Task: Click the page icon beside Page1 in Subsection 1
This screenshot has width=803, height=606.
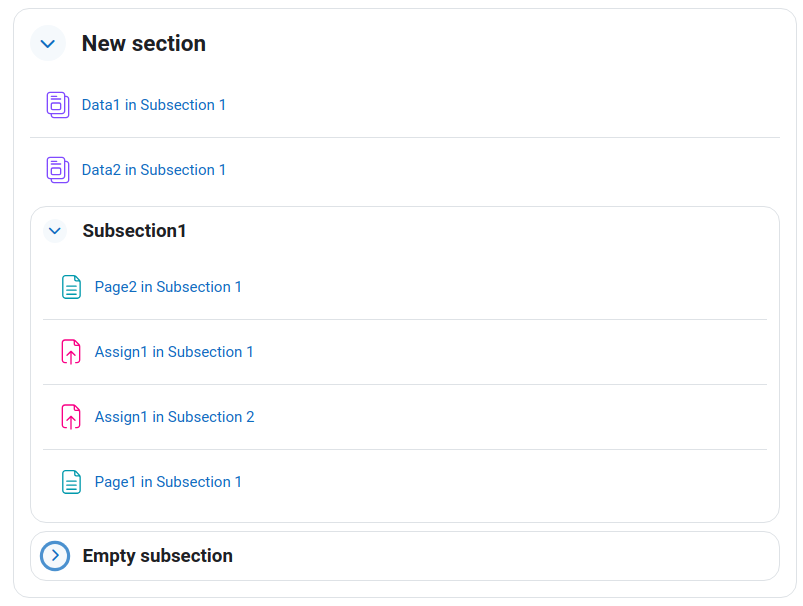Action: 71,482
